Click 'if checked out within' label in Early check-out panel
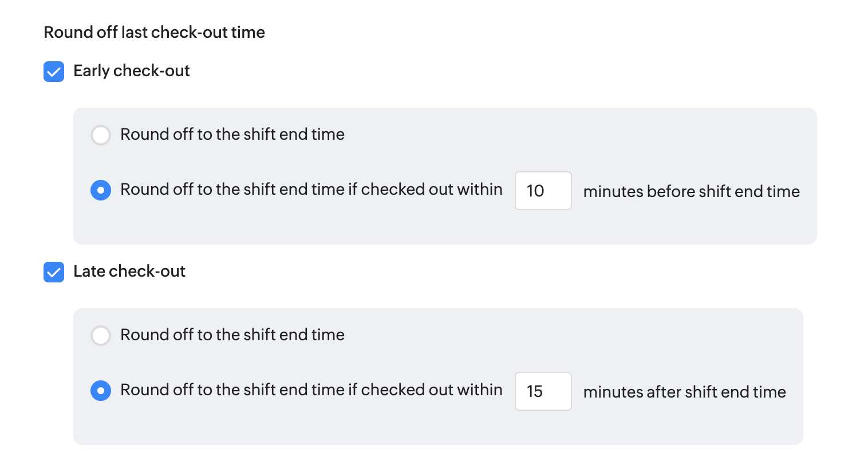868x464 pixels. pyautogui.click(x=311, y=190)
